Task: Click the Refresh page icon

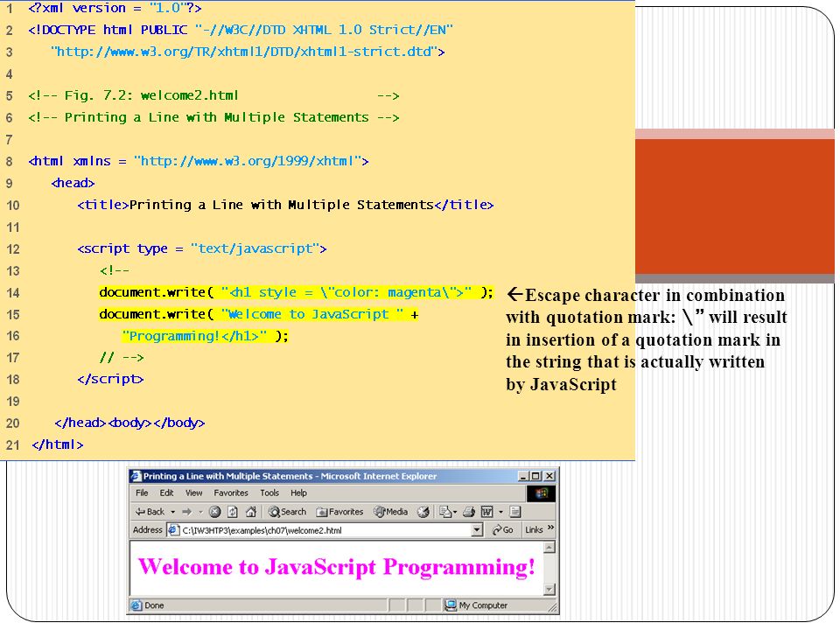Action: click(x=233, y=512)
